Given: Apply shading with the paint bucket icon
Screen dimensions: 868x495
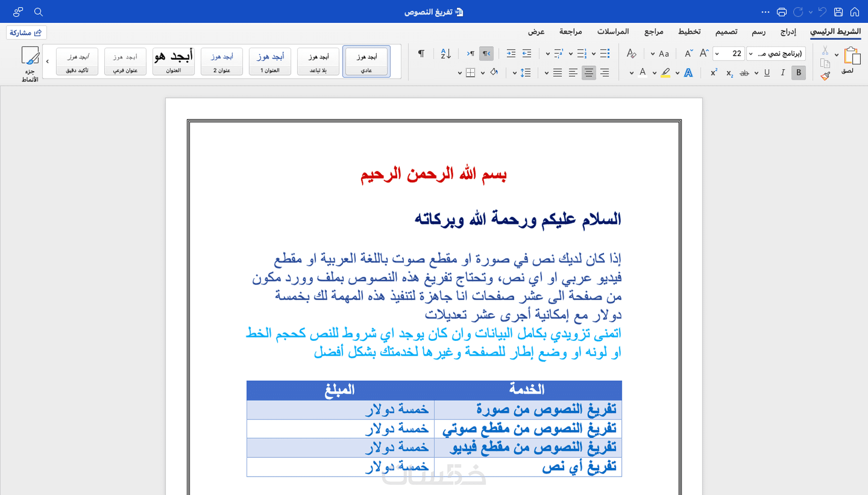Looking at the screenshot, I should 494,73.
